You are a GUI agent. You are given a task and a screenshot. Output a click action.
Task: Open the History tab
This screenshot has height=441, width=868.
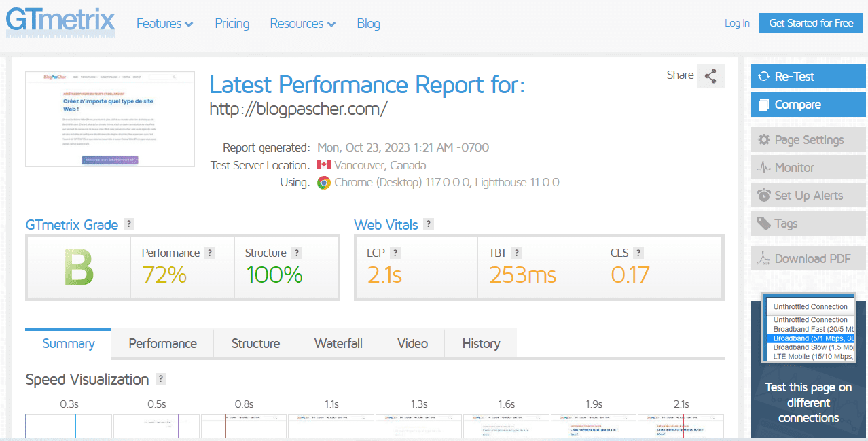pos(481,343)
